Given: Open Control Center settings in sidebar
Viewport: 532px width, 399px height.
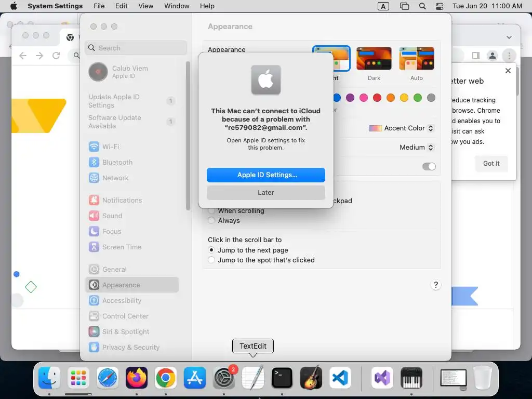Looking at the screenshot, I should 132,316.
